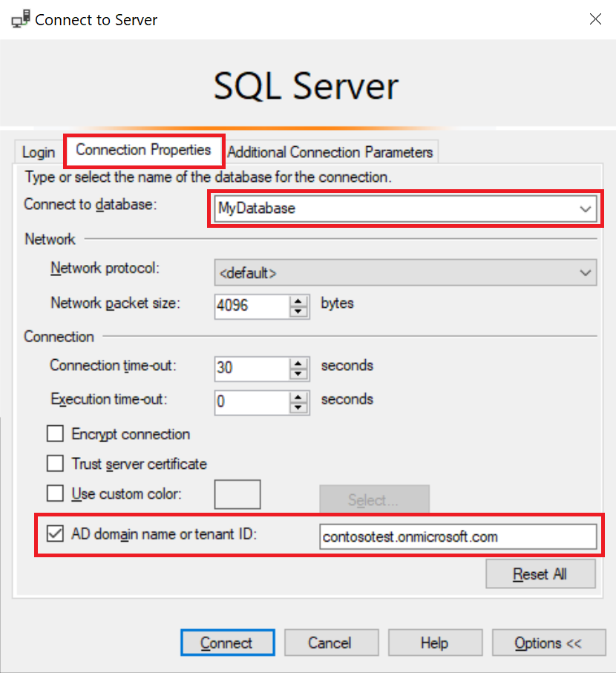Select the Connection Properties tab
616x673 pixels.
pyautogui.click(x=143, y=151)
